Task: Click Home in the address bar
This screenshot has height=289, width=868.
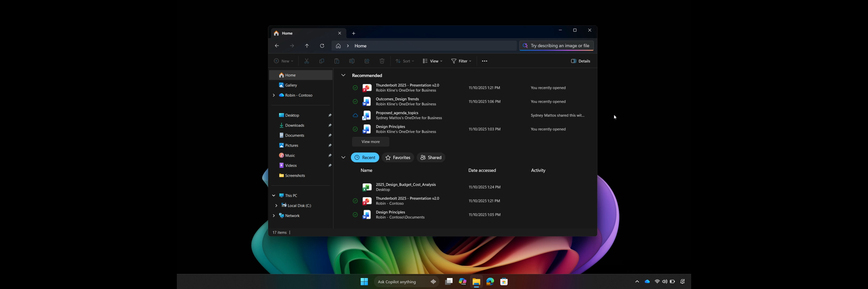Action: point(360,46)
